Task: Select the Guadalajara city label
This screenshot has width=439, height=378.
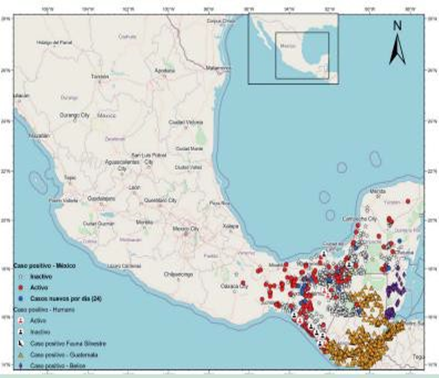Action: point(101,199)
